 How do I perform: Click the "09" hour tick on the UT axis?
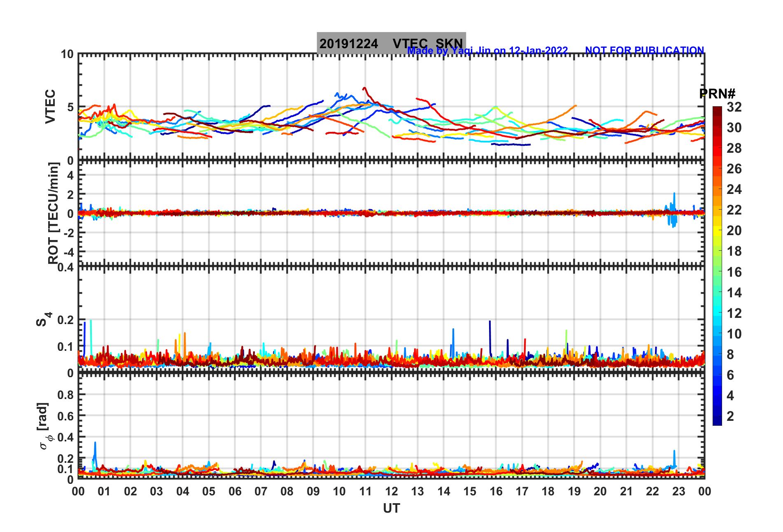point(313,491)
